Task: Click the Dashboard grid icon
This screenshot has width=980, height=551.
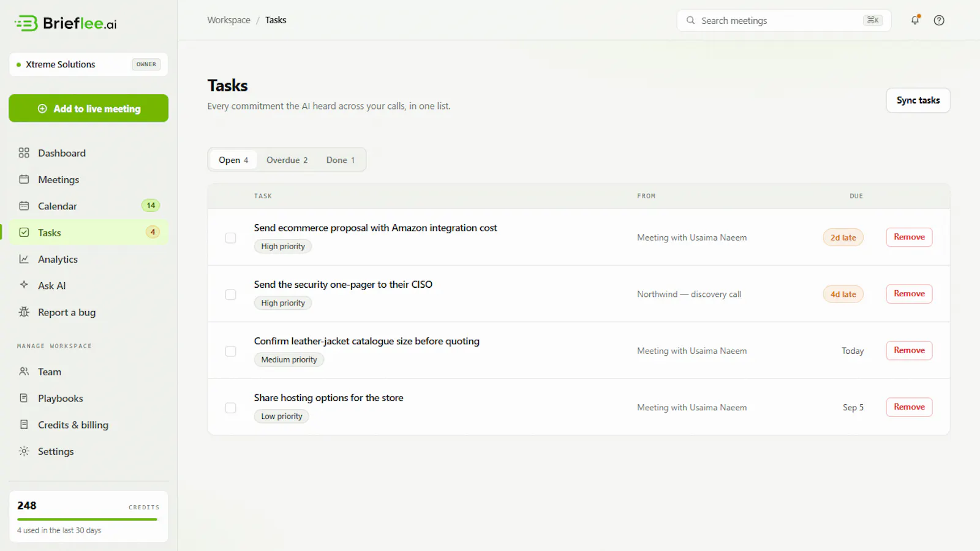Action: 24,153
